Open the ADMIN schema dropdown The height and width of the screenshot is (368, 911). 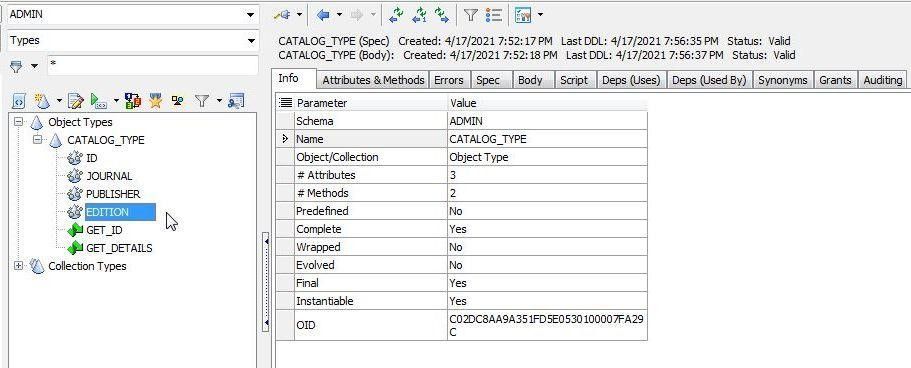(250, 15)
